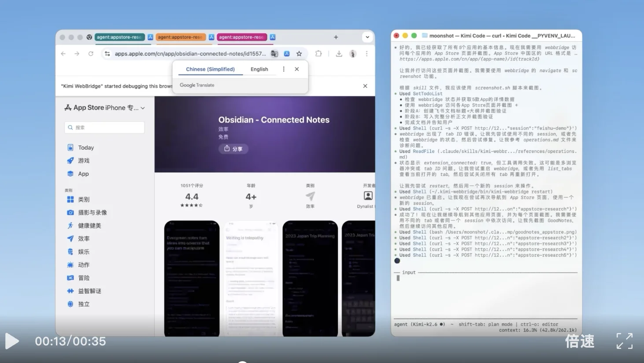Open the App Store tab beside the orange group
The image size is (644, 363).
click(211, 37)
